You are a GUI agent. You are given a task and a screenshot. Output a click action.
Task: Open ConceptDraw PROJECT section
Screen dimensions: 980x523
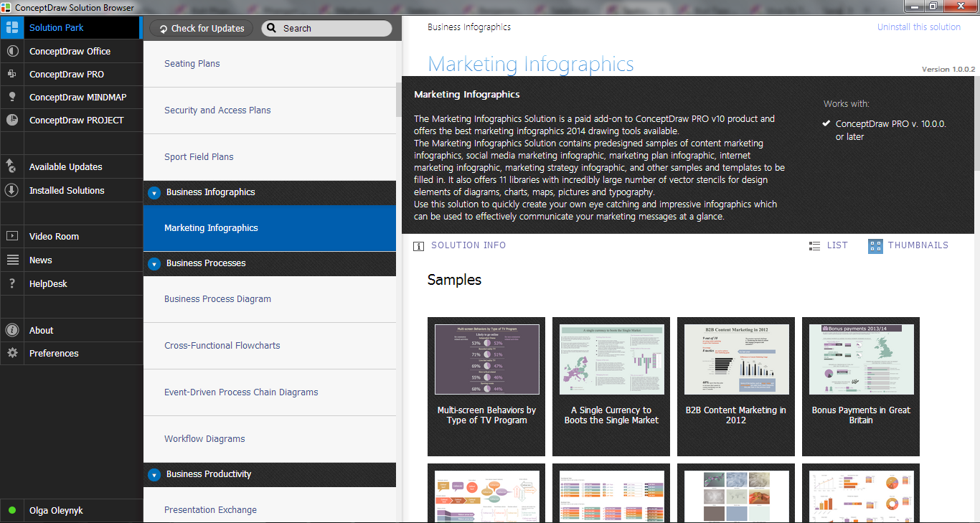click(71, 121)
